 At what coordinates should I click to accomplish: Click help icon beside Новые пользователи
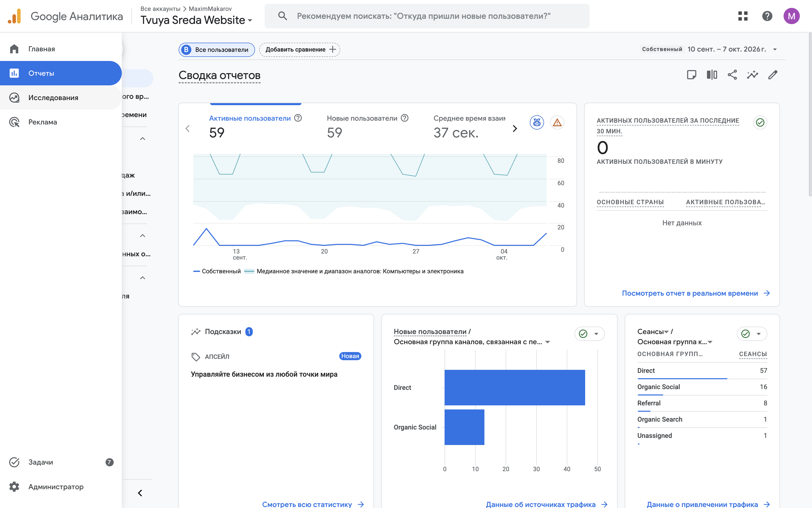click(x=405, y=118)
